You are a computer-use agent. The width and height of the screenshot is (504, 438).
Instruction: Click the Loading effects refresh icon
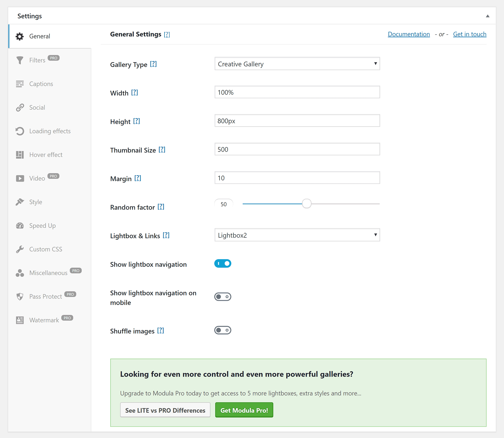20,131
